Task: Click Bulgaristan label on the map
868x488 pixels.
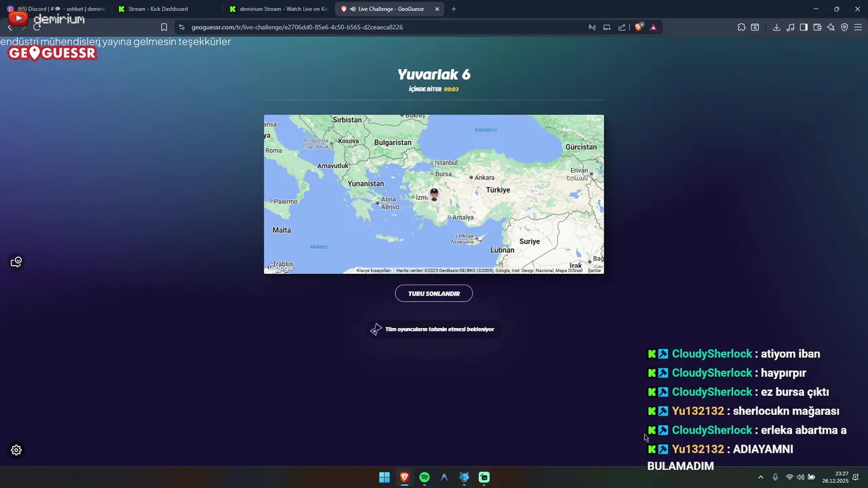Action: 393,142
